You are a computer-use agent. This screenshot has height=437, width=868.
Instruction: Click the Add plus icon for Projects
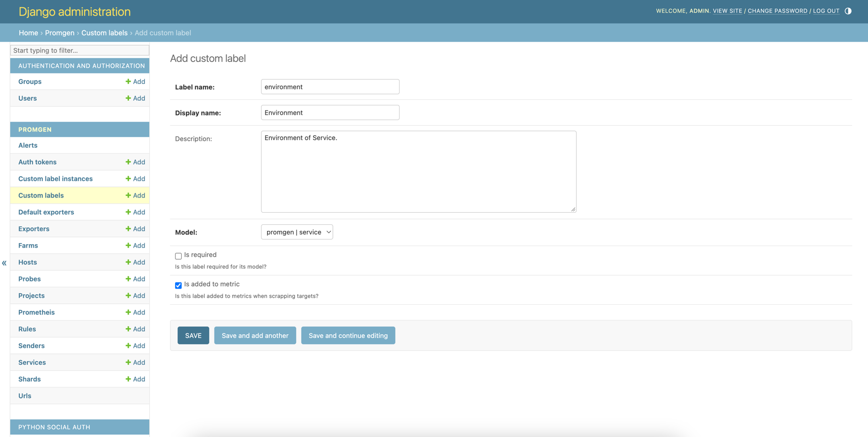point(128,296)
